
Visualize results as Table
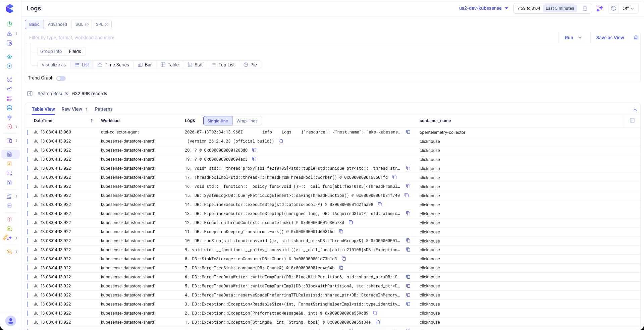click(170, 65)
